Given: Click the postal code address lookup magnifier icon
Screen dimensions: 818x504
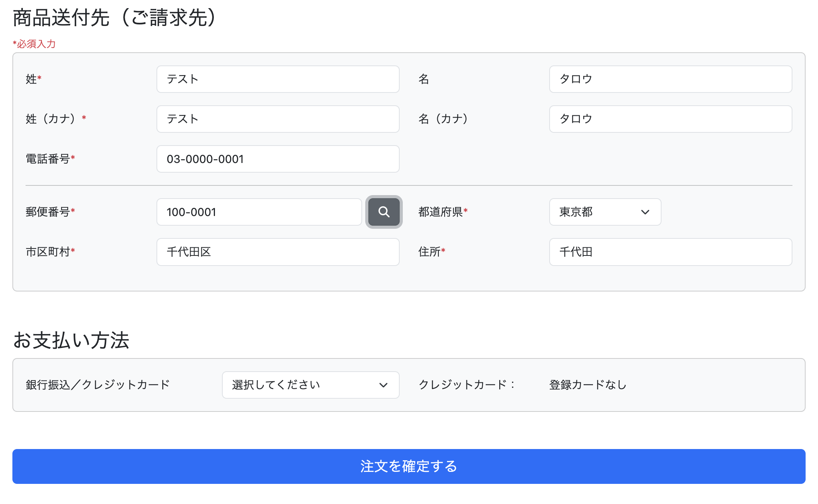Looking at the screenshot, I should pos(383,212).
